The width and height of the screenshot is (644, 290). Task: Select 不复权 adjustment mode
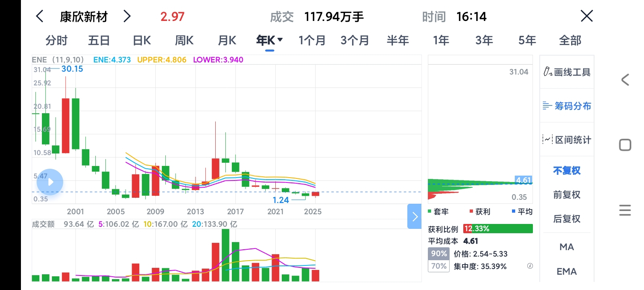[x=567, y=170]
